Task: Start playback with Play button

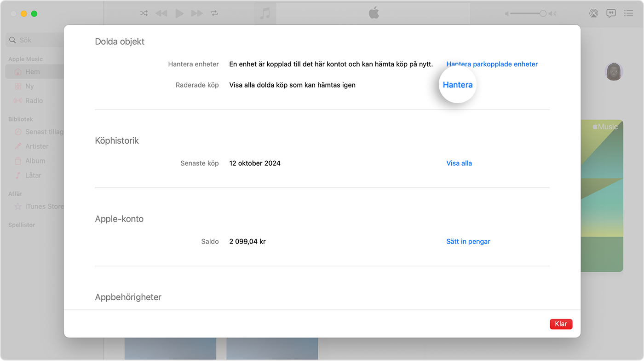Action: 179,13
